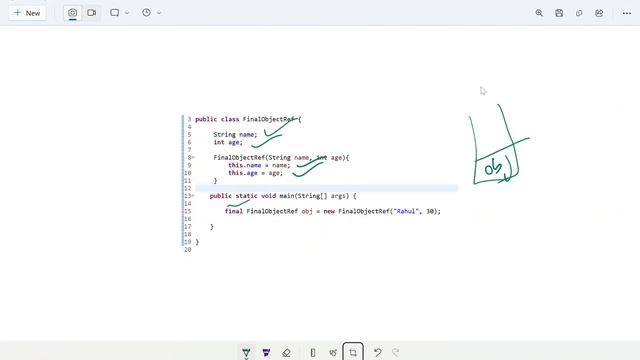Image resolution: width=640 pixels, height=360 pixels.
Task: Select the Eraser tool
Action: (286, 352)
